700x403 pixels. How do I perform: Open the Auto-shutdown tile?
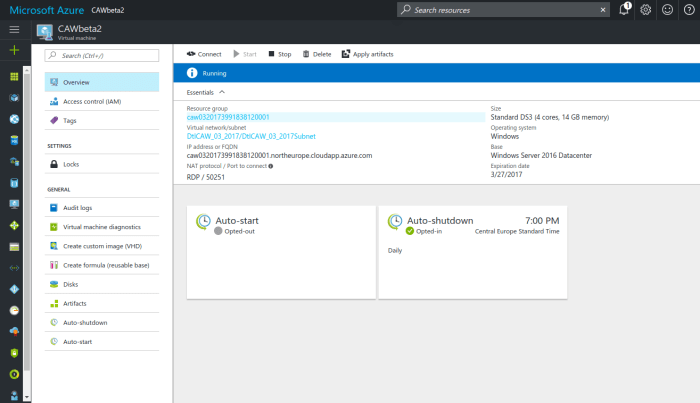pos(473,252)
